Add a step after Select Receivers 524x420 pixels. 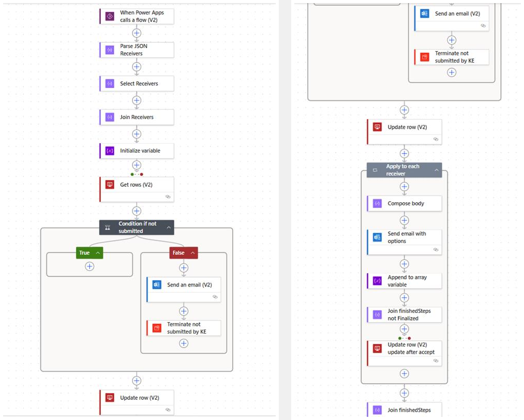click(x=137, y=100)
